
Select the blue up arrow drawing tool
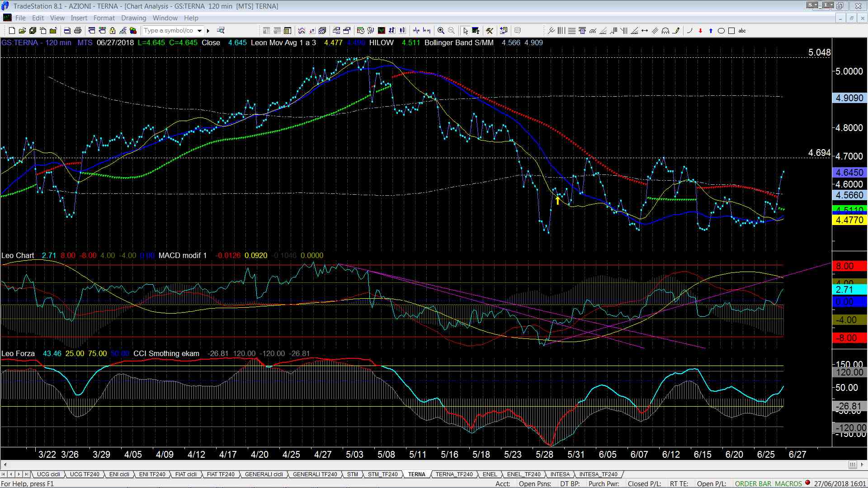tap(711, 31)
